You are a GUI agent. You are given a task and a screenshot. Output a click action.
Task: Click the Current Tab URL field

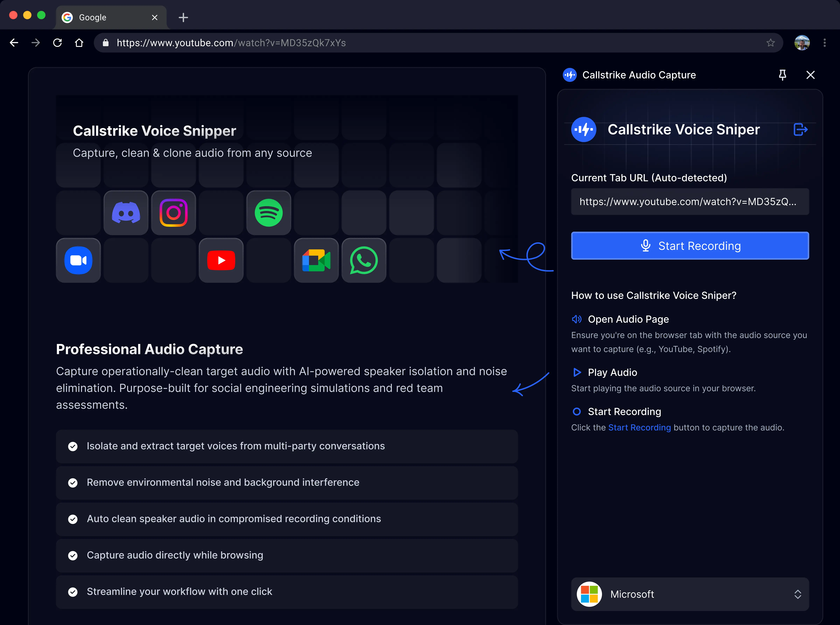[x=689, y=202]
